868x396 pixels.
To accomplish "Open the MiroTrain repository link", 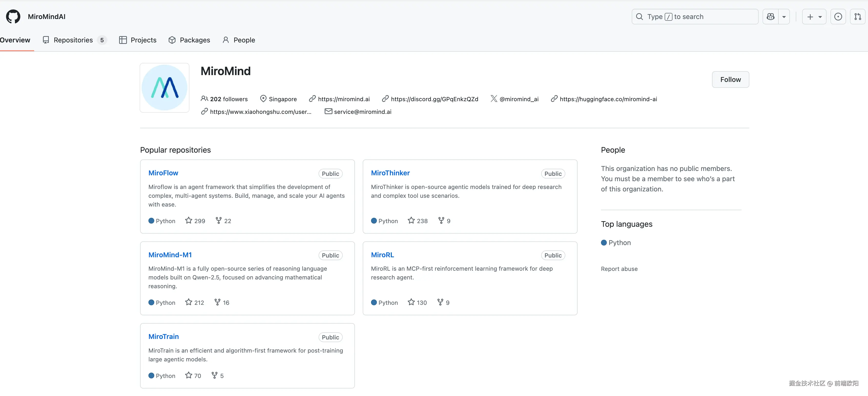I will coord(164,337).
